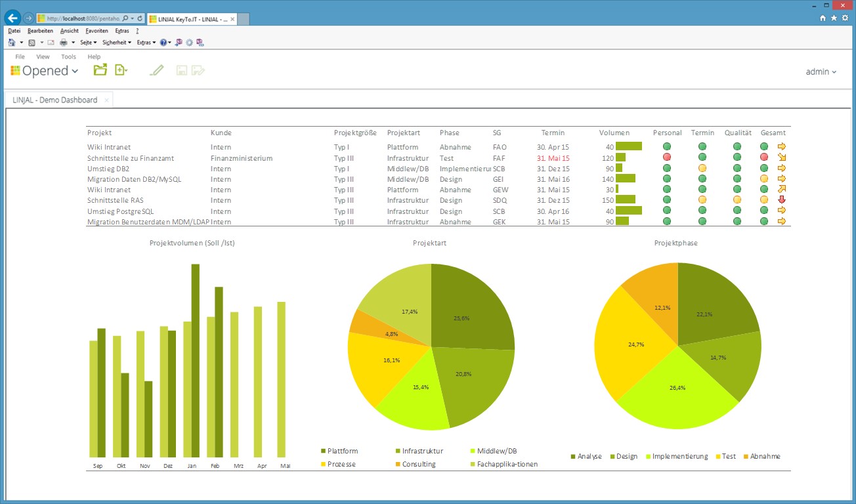Screen dimensions: 856x504
Task: Open browser favorites star icon
Action: (834, 18)
